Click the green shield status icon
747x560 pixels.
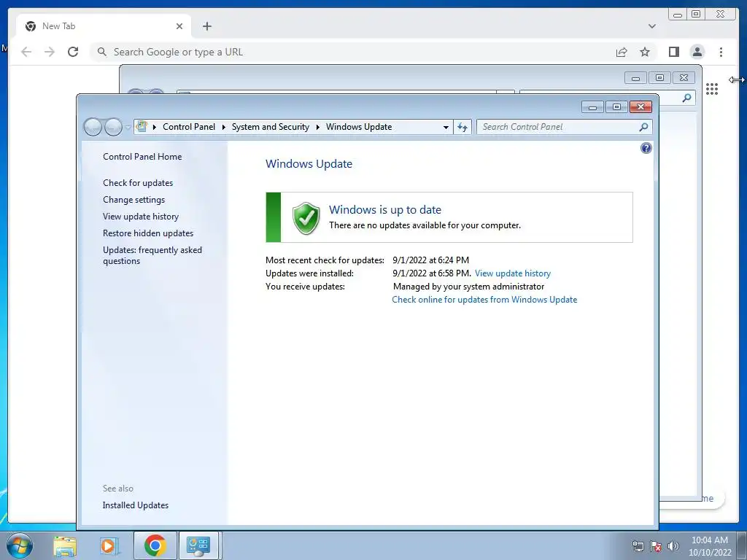[306, 218]
